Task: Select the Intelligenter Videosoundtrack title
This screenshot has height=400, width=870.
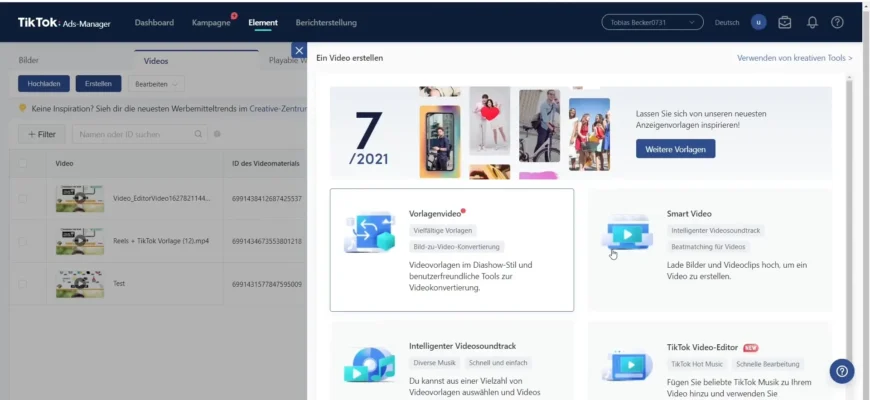Action: click(462, 346)
